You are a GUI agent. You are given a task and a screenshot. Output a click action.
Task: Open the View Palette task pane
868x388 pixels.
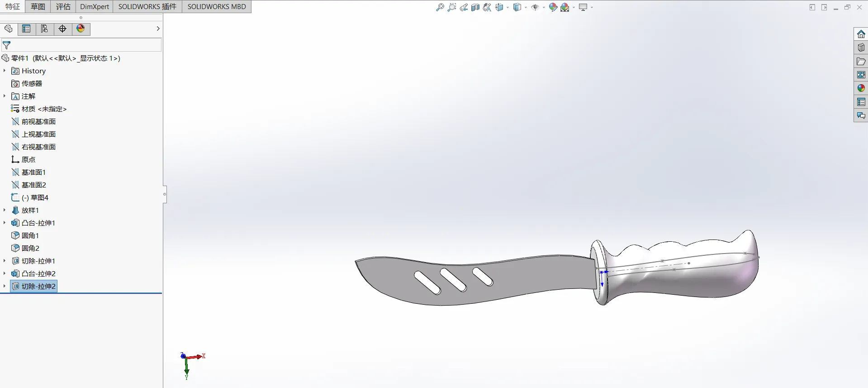861,75
